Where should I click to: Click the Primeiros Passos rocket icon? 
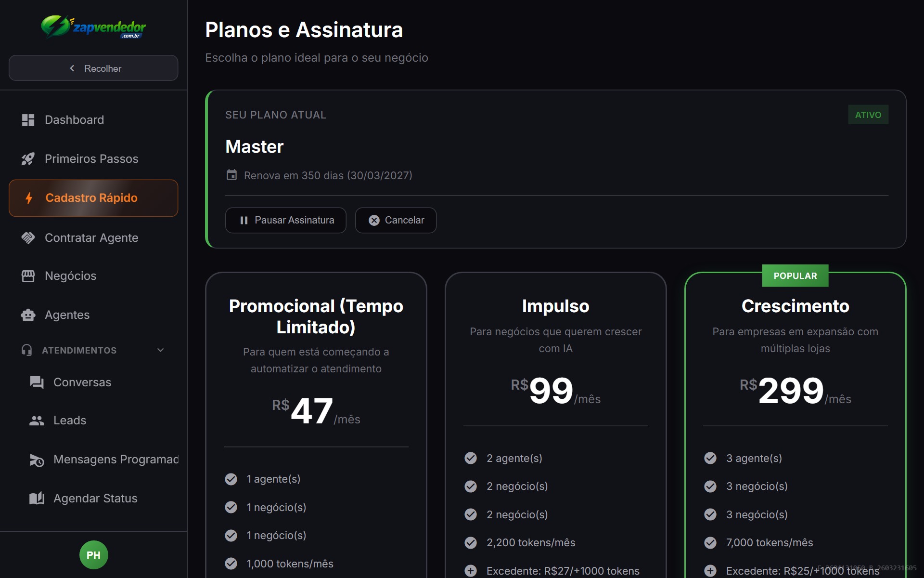point(28,159)
